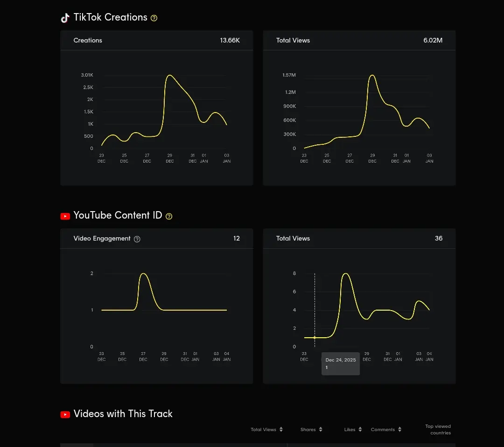The width and height of the screenshot is (504, 447).
Task: Click the TikTok Total Views chart peak
Action: (372, 75)
